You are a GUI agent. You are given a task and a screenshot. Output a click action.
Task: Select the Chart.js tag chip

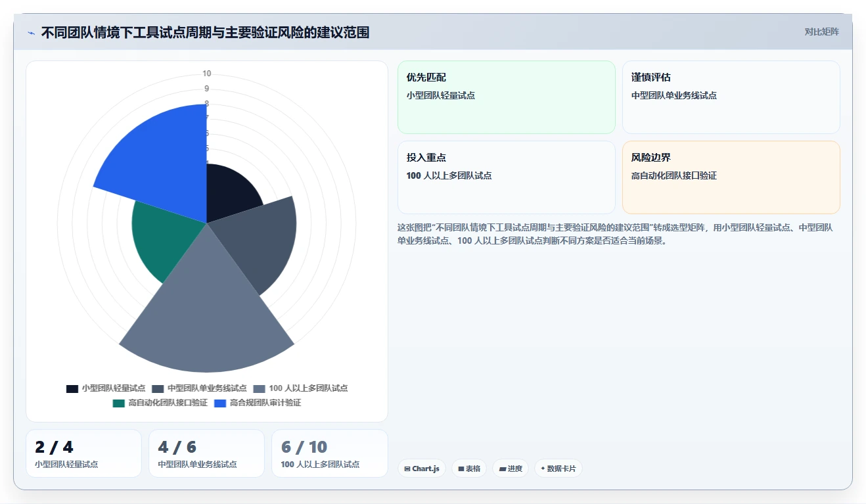(x=422, y=469)
